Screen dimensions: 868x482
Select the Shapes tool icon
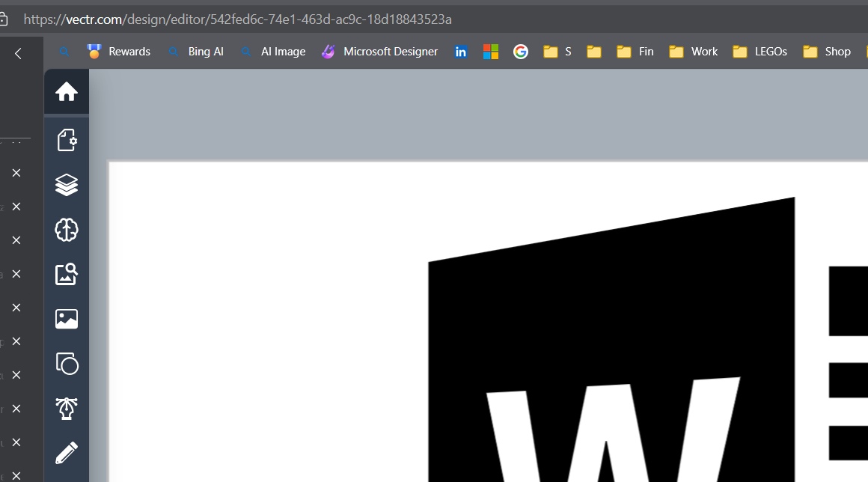(x=67, y=364)
